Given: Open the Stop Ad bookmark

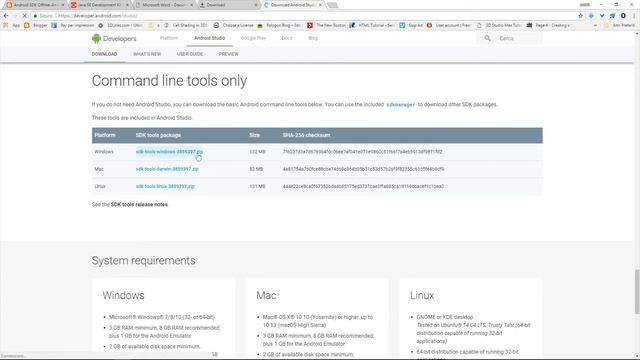Looking at the screenshot, I should coord(411,25).
